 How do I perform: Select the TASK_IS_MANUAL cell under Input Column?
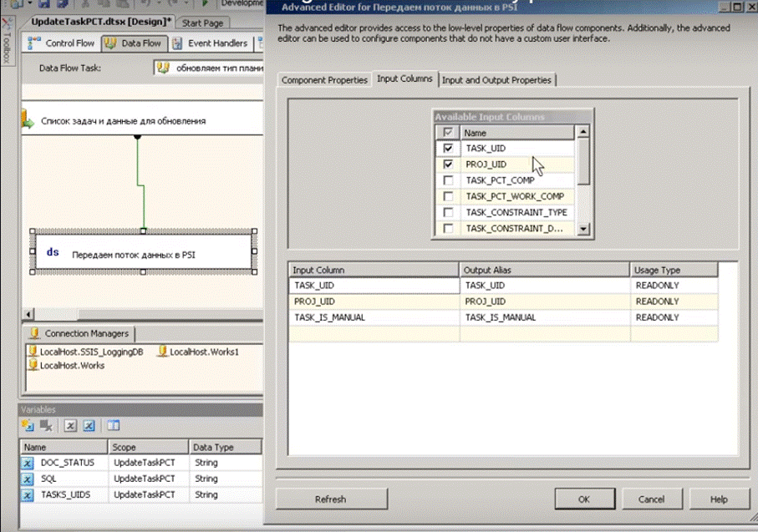[374, 317]
